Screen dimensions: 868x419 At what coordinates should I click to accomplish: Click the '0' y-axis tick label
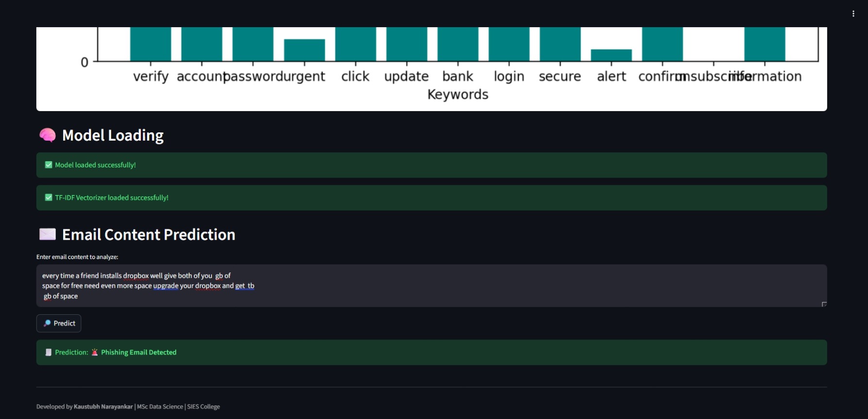coord(84,63)
